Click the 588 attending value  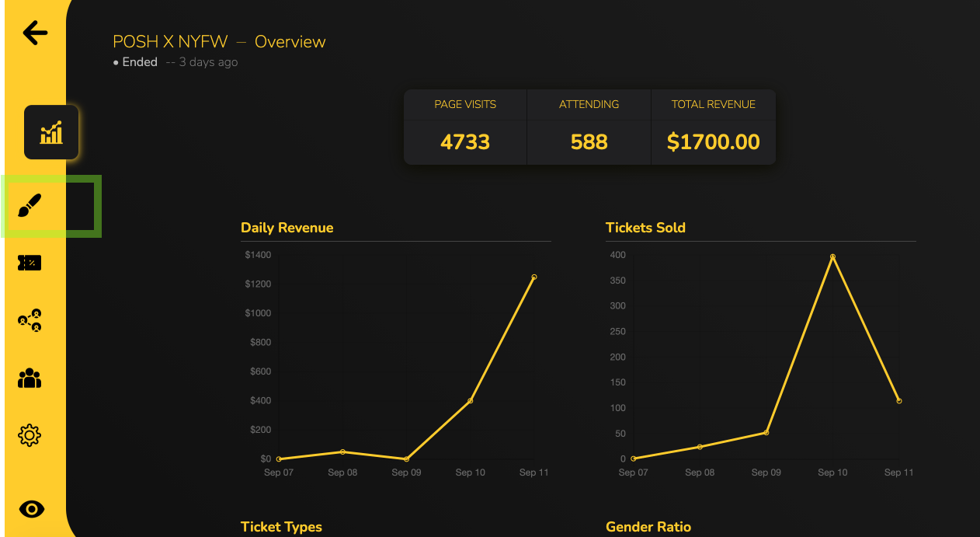pyautogui.click(x=589, y=142)
